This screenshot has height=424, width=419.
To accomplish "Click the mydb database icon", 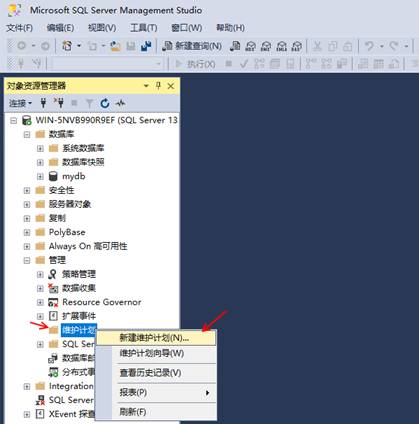I will pos(53,176).
